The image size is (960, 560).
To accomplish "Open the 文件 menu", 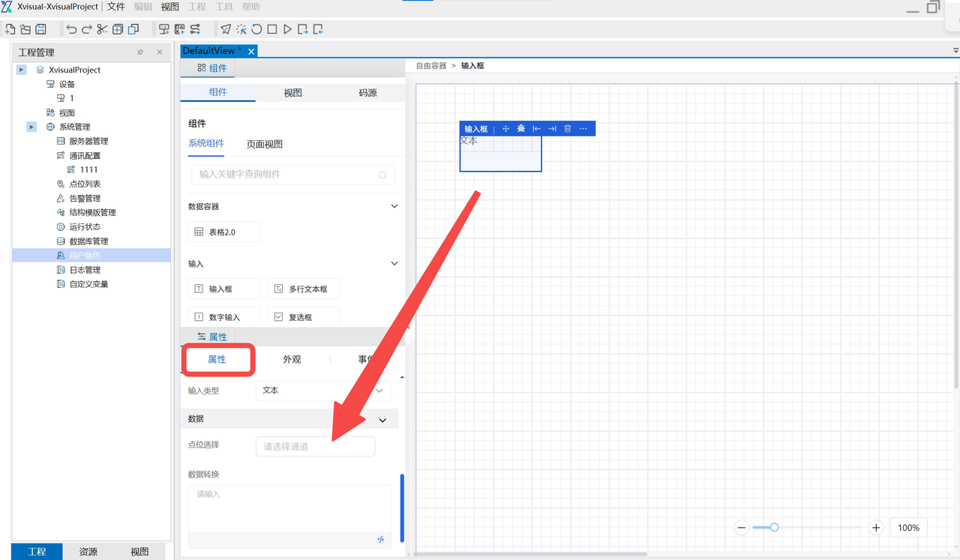I will 116,7.
